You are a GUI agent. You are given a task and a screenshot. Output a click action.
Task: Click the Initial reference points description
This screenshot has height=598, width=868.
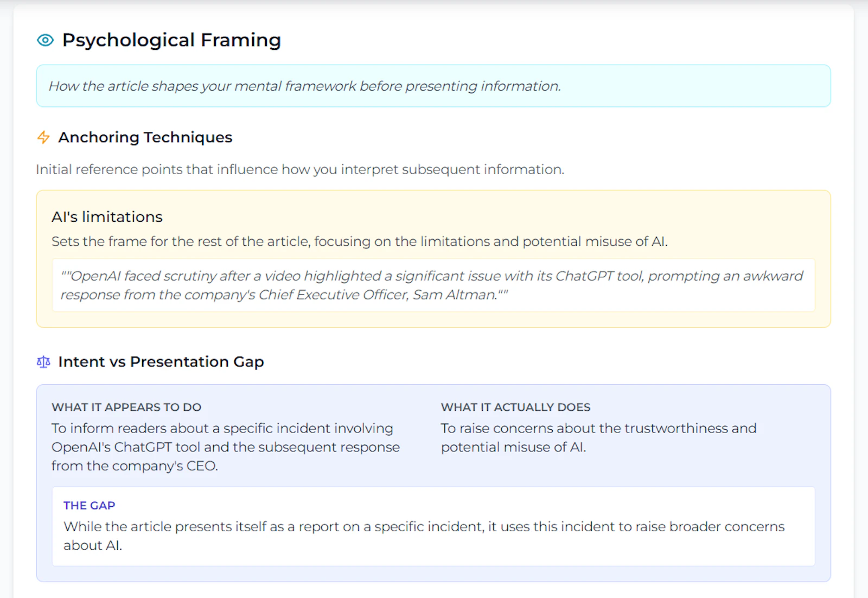(300, 169)
